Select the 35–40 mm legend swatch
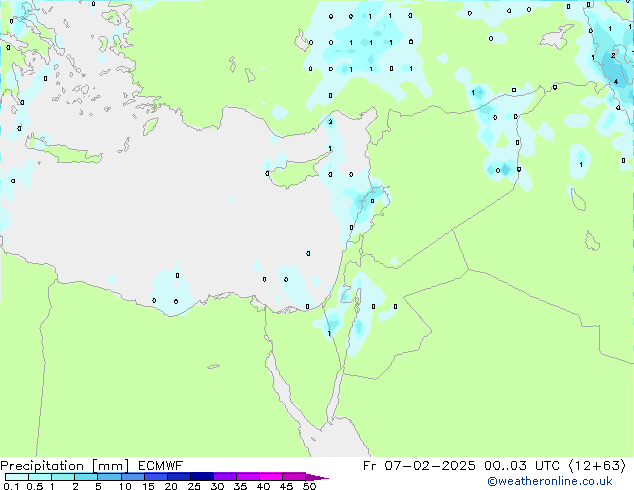The width and height of the screenshot is (634, 490). [x=248, y=477]
